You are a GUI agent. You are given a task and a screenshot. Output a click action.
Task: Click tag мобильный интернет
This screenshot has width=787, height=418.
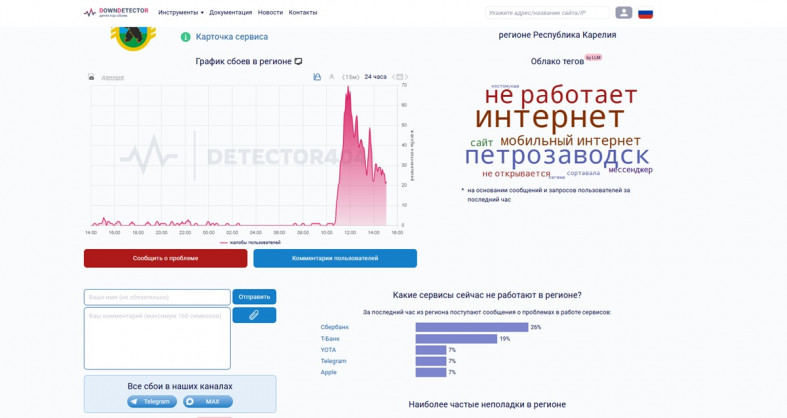[570, 141]
